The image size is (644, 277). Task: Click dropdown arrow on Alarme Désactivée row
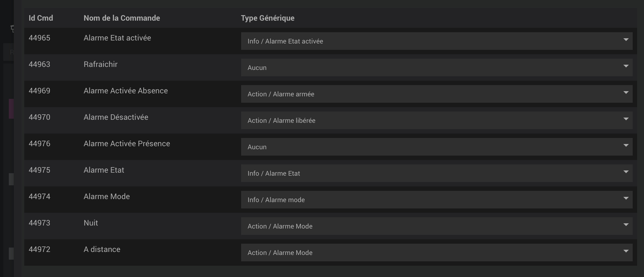[x=626, y=119]
